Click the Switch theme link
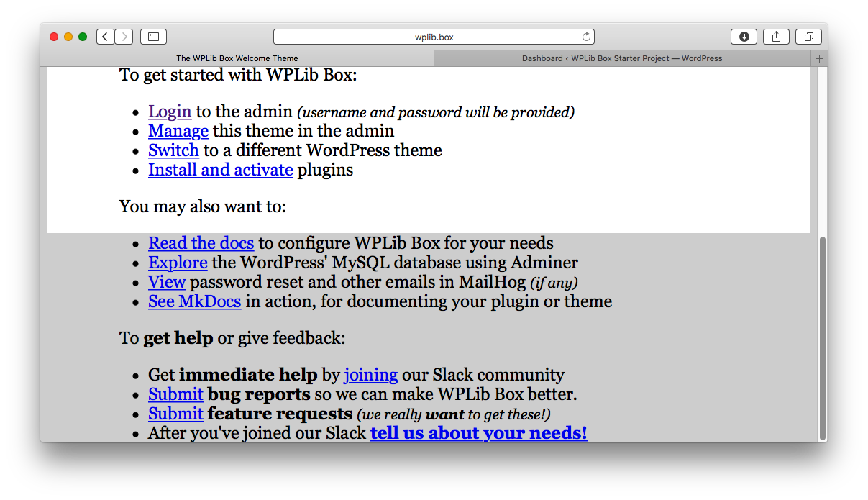Image resolution: width=868 pixels, height=500 pixels. (x=173, y=150)
